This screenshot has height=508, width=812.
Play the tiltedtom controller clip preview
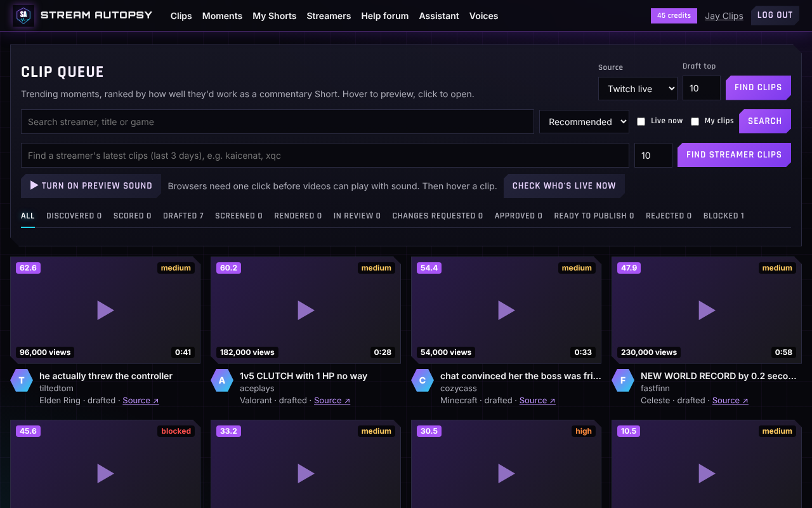point(105,310)
